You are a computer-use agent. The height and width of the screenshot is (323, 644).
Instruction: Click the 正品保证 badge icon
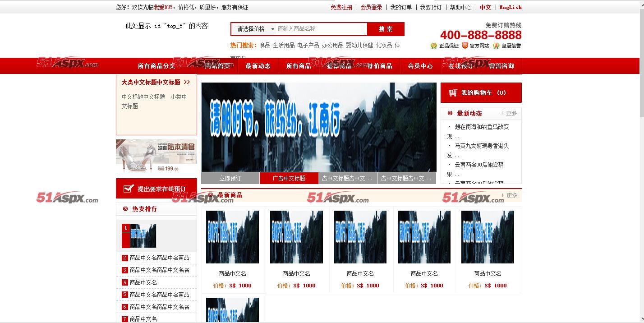tap(434, 46)
